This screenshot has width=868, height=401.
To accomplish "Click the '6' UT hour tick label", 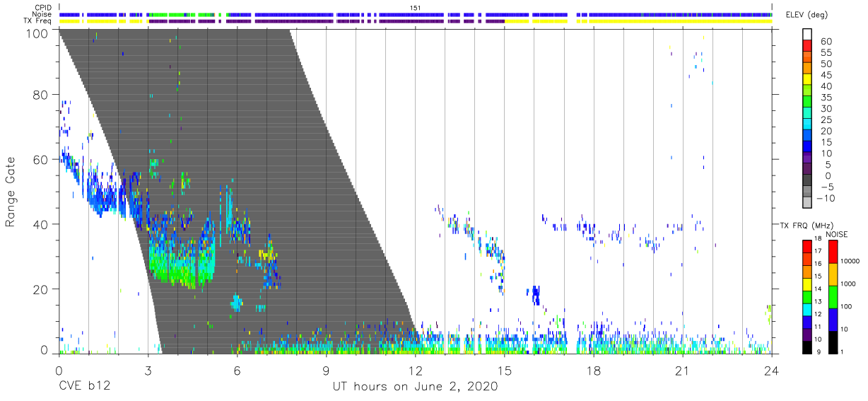I will pyautogui.click(x=237, y=370).
